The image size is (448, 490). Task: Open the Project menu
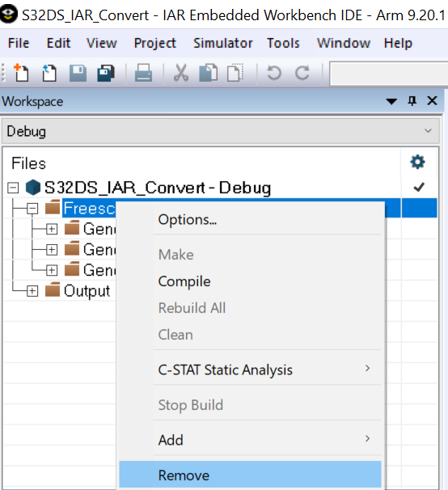155,43
